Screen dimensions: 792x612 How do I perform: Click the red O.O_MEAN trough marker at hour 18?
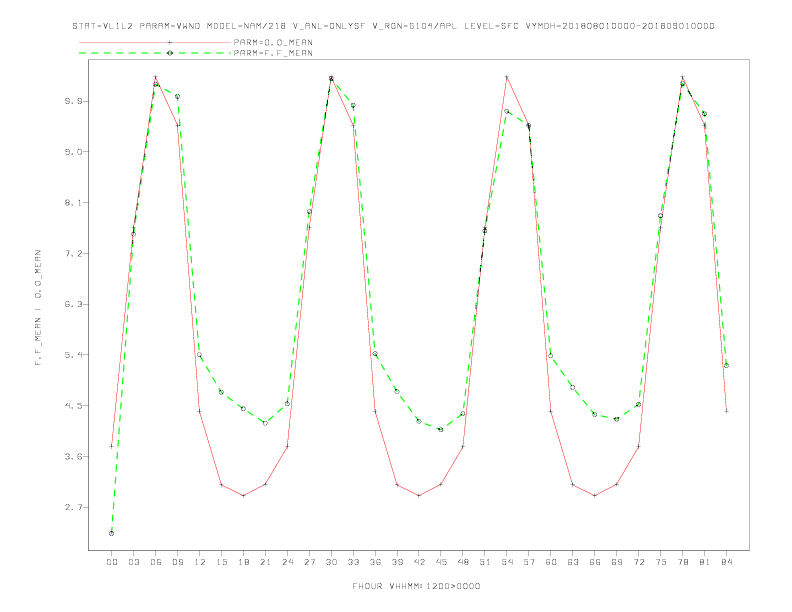tap(243, 496)
